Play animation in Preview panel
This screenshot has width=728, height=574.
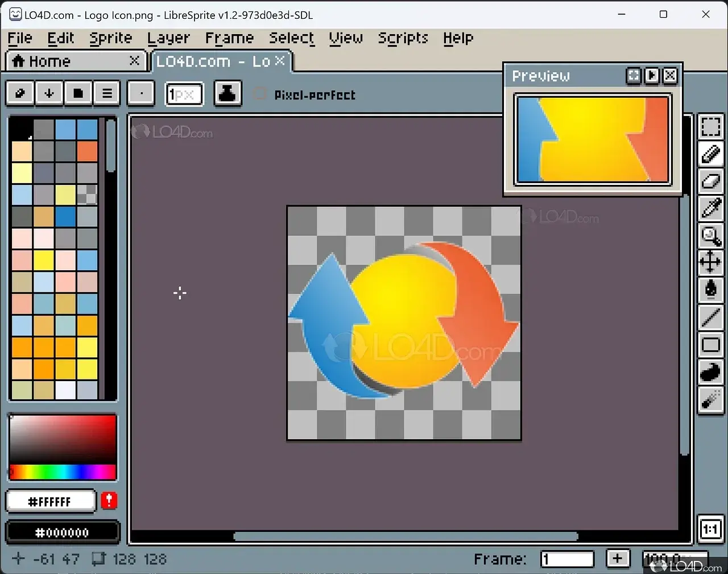652,76
